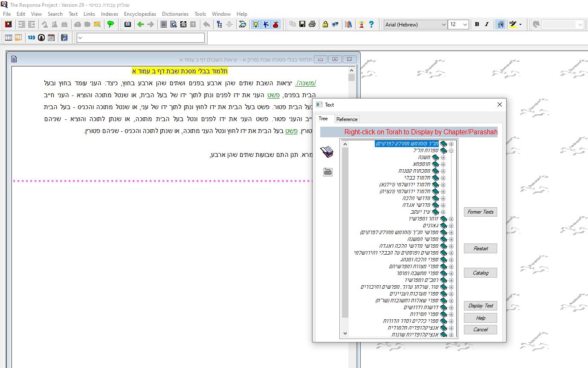
Task: Toggle right-to-left paragraph direction button
Action: (501, 24)
